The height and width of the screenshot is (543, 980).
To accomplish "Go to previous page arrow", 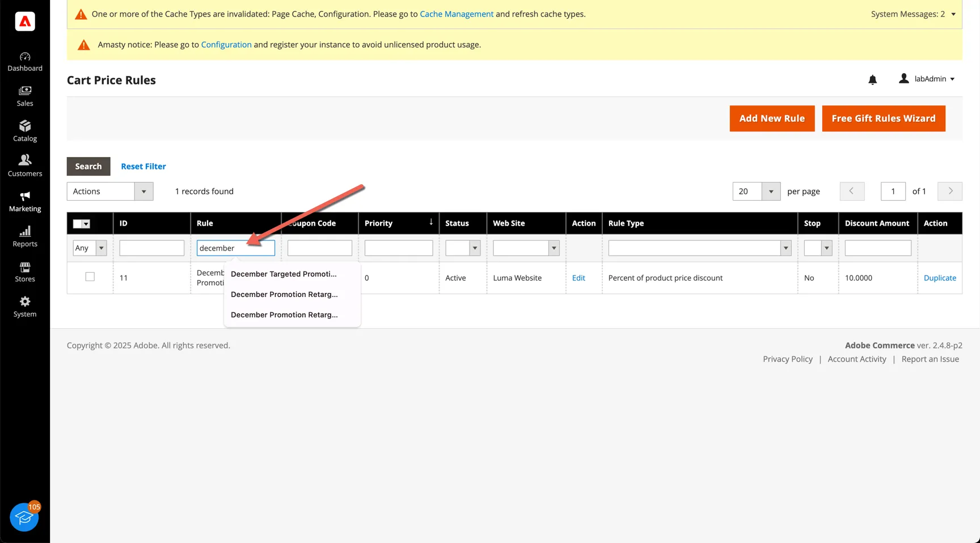I will (x=852, y=191).
